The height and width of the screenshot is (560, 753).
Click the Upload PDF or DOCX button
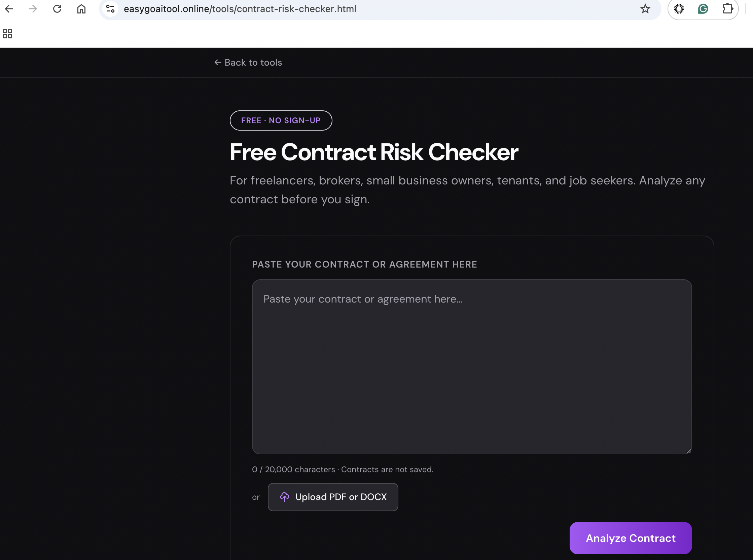pos(333,497)
